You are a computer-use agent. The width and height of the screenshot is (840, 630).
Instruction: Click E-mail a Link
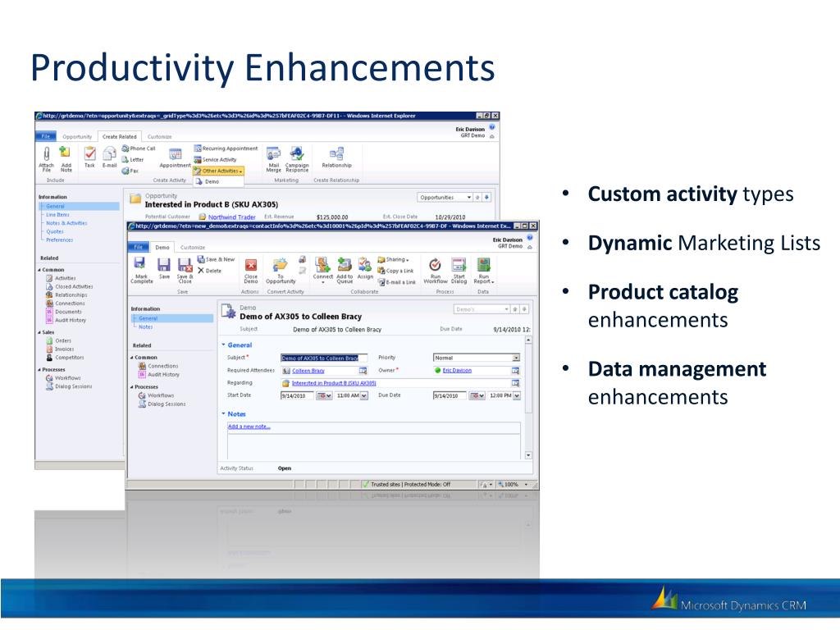[x=397, y=282]
